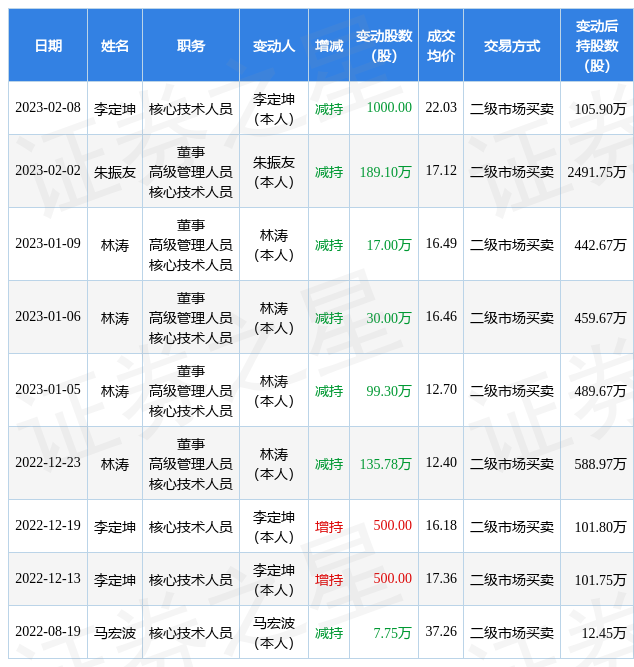Click the 交易方式 column header

pos(512,46)
